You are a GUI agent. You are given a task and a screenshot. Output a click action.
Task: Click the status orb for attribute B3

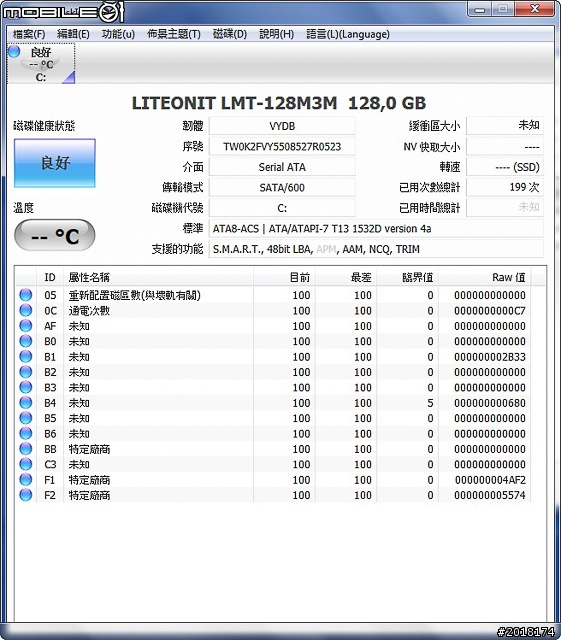pyautogui.click(x=26, y=387)
